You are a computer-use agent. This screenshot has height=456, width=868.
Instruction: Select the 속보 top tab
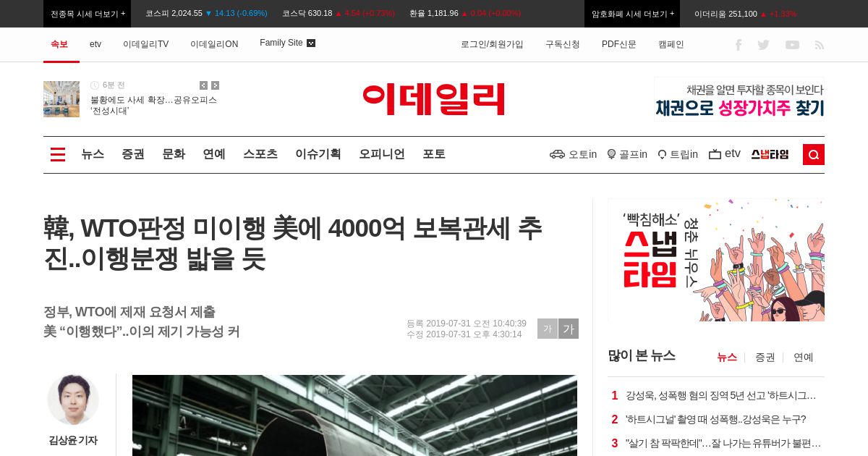(59, 44)
